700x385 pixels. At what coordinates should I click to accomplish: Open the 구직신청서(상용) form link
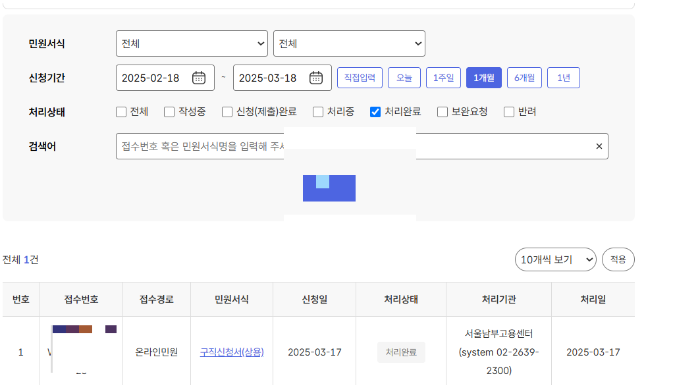pyautogui.click(x=232, y=352)
